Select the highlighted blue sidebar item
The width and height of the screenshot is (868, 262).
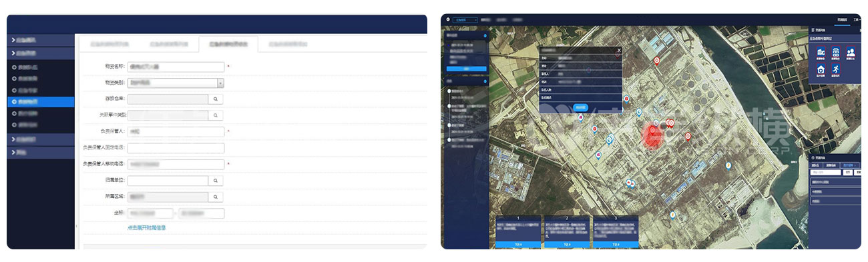click(41, 102)
